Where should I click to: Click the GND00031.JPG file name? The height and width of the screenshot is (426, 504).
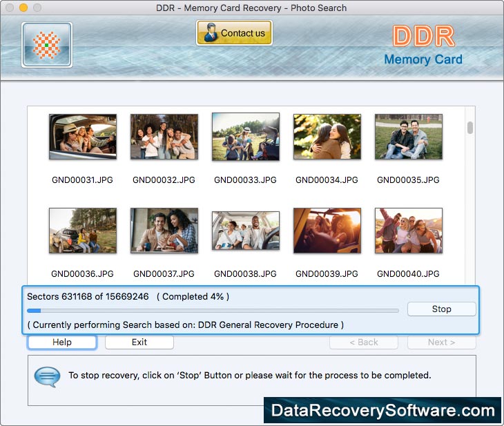tap(82, 180)
